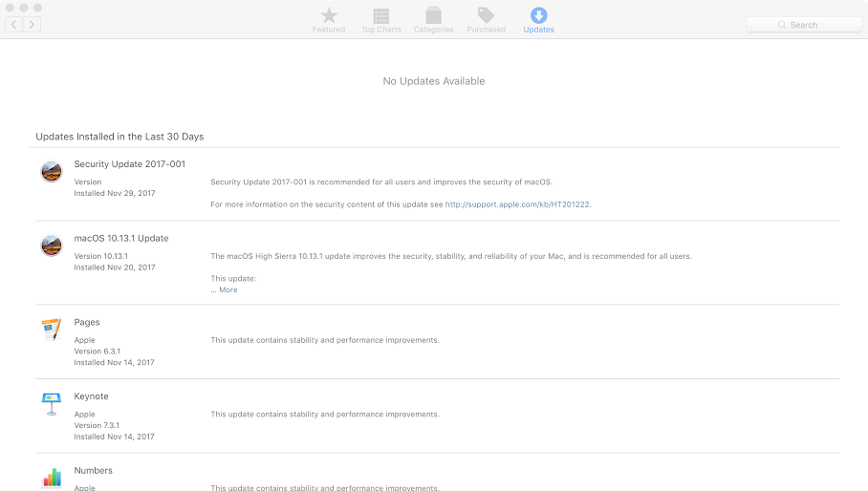This screenshot has height=491, width=868.
Task: Click the Search field
Action: pyautogui.click(x=804, y=25)
